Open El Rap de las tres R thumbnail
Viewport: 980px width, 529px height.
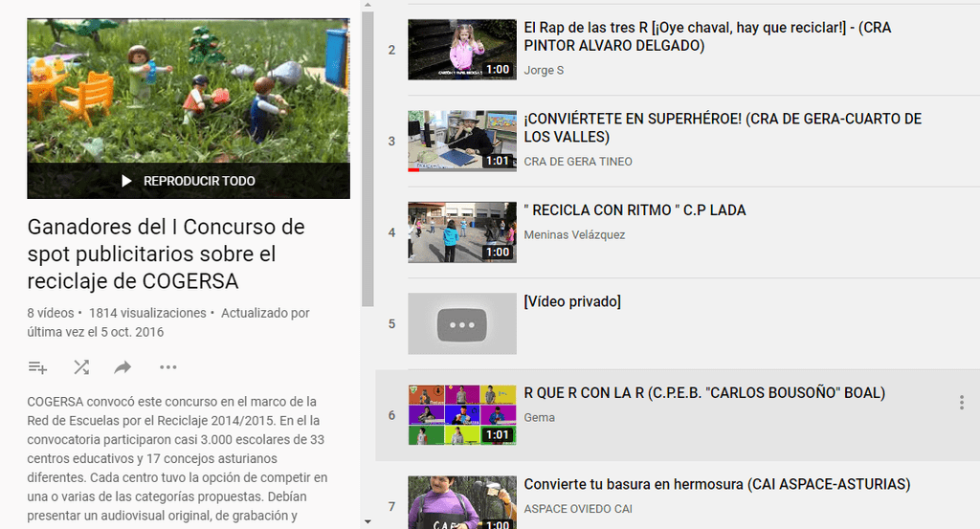pos(462,50)
